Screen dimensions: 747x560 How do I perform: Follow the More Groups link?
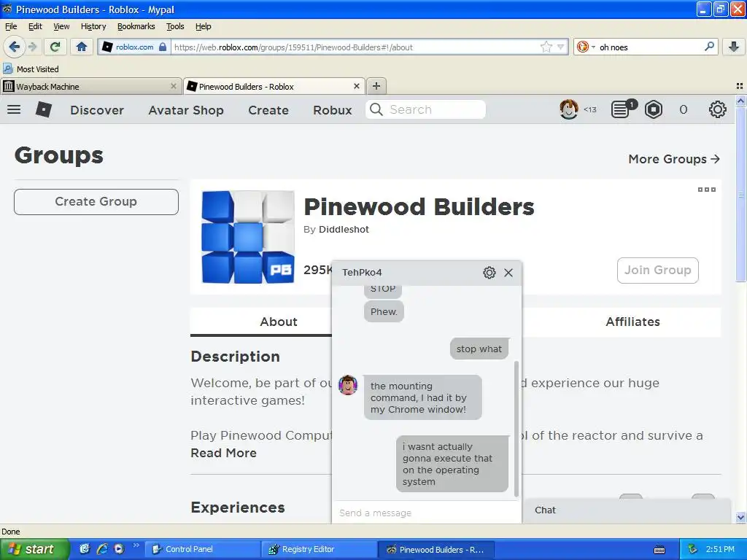(x=673, y=159)
